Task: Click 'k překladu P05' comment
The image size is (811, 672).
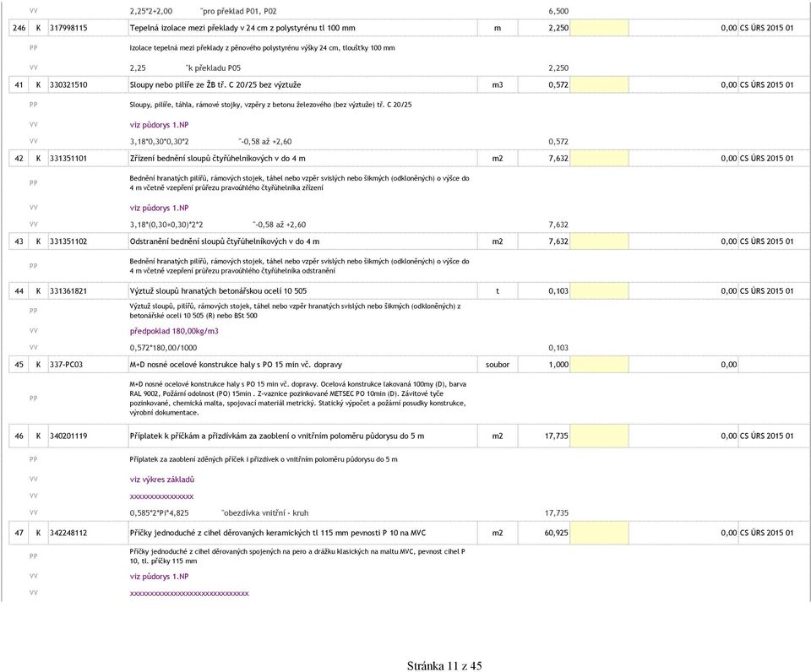Action: pos(213,68)
